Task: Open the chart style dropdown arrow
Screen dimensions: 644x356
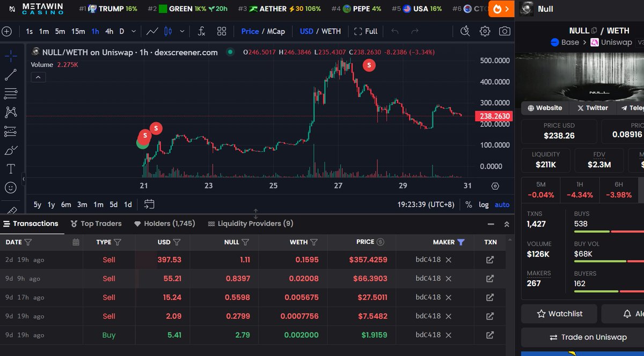Action: (182, 31)
